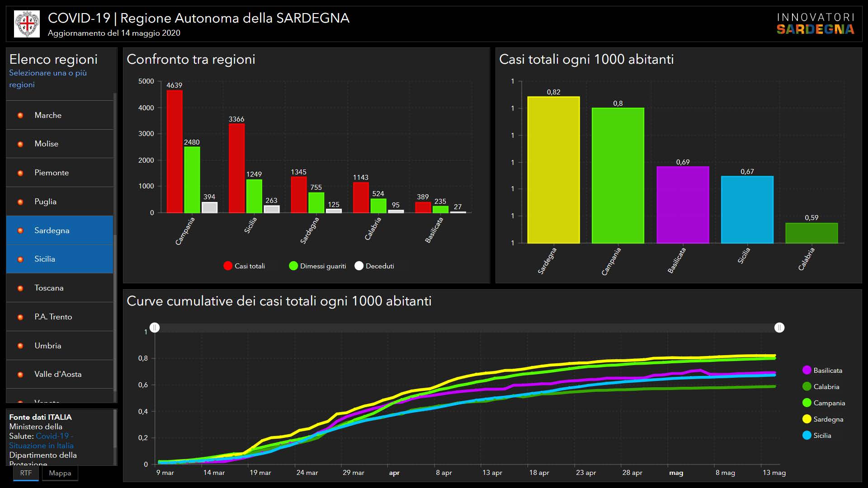
Task: Toggle Casi totali red legend marker
Action: click(x=228, y=266)
